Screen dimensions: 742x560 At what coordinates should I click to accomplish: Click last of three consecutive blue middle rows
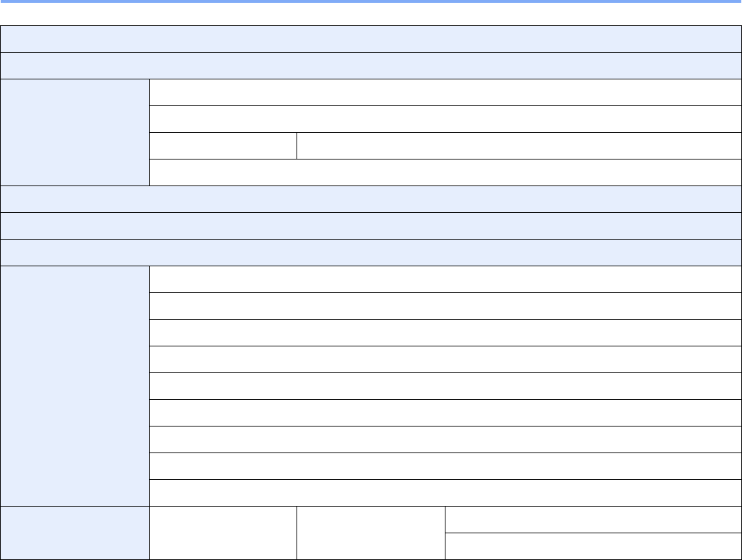tap(371, 252)
